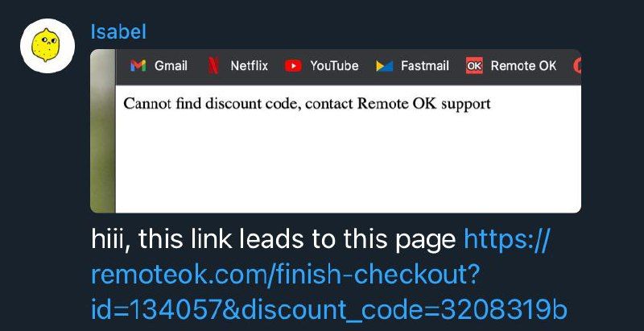The height and width of the screenshot is (331, 644).
Task: Click the red OK Remote OK icon
Action: click(x=474, y=66)
